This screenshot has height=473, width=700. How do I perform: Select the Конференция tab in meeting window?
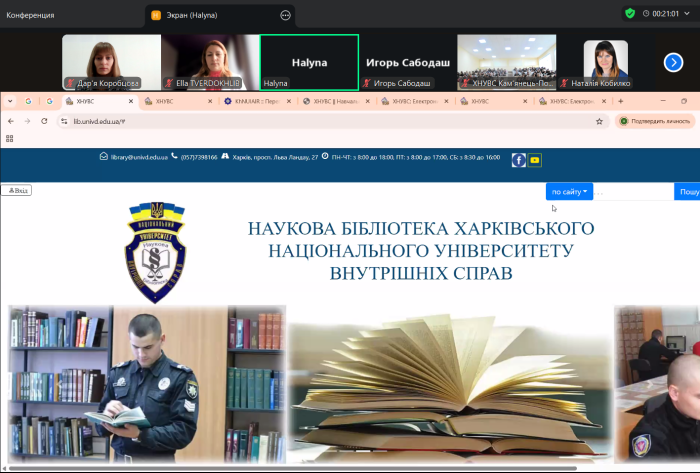(31, 15)
